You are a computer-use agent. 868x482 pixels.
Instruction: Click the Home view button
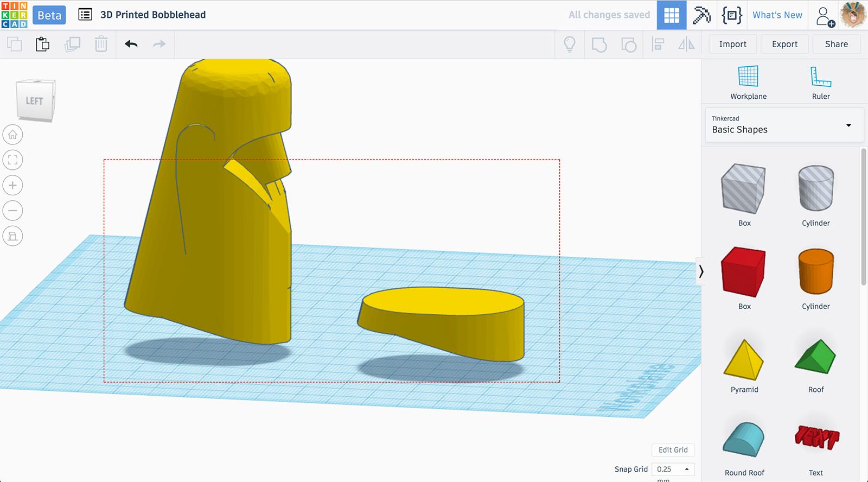pyautogui.click(x=12, y=135)
